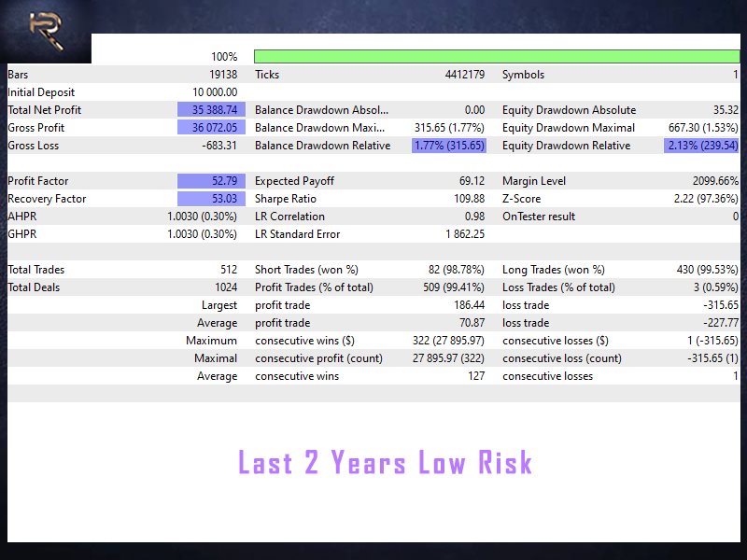Select consecutive losses ($) value 1 (-315.65)
Image resolution: width=747 pixels, height=560 pixels.
click(x=712, y=340)
